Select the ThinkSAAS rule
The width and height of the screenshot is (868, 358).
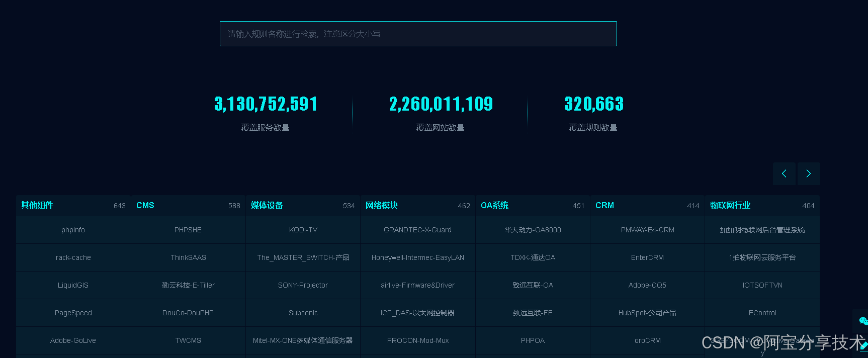coord(188,257)
